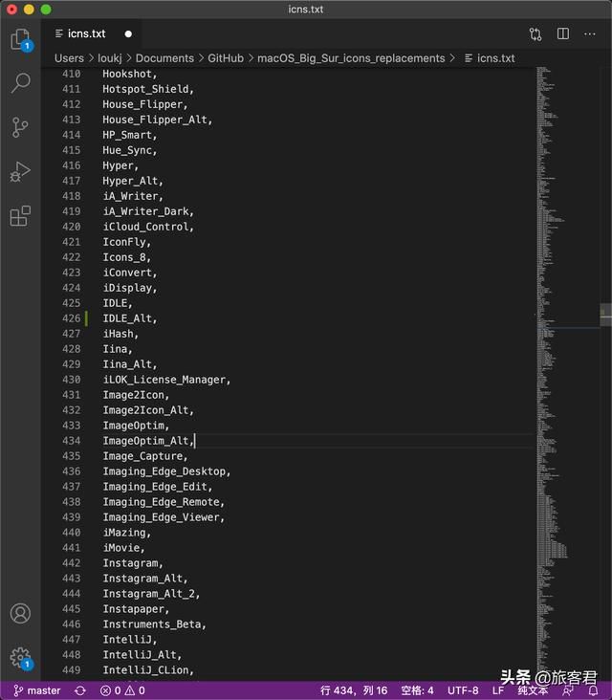Click GitHub breadcrumb segment
This screenshot has width=612, height=700.
pyautogui.click(x=226, y=58)
